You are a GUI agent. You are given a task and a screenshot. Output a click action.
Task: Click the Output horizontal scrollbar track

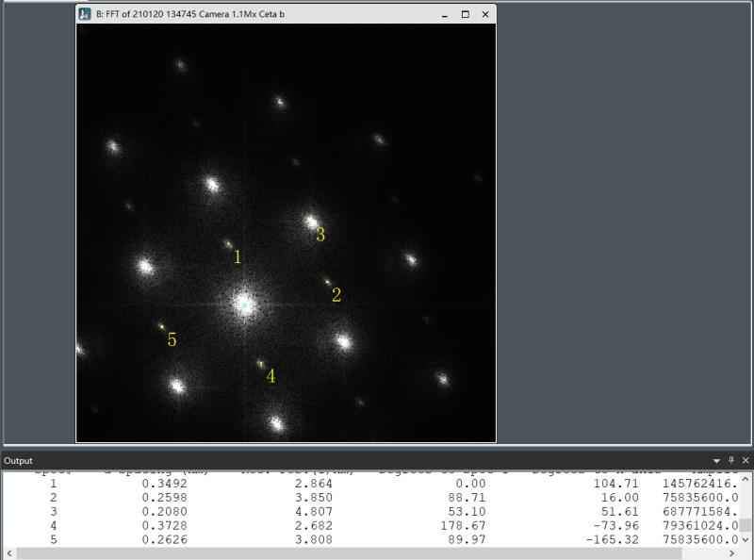coord(377,553)
